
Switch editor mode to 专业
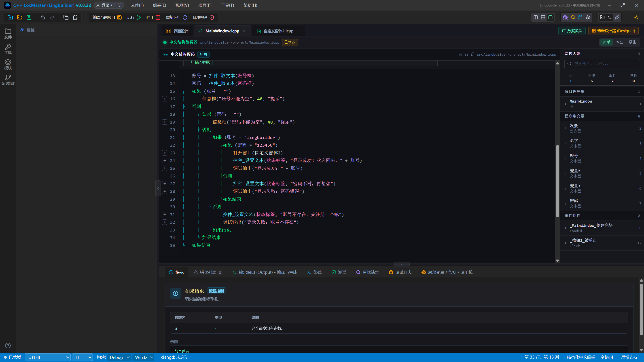pos(619,42)
